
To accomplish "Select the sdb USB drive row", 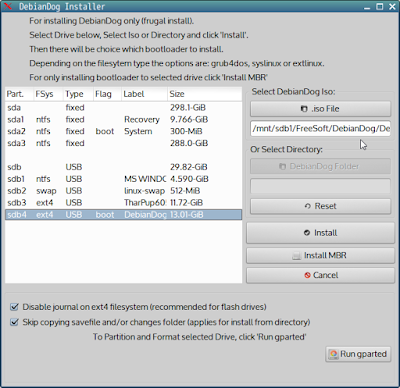I will click(123, 167).
